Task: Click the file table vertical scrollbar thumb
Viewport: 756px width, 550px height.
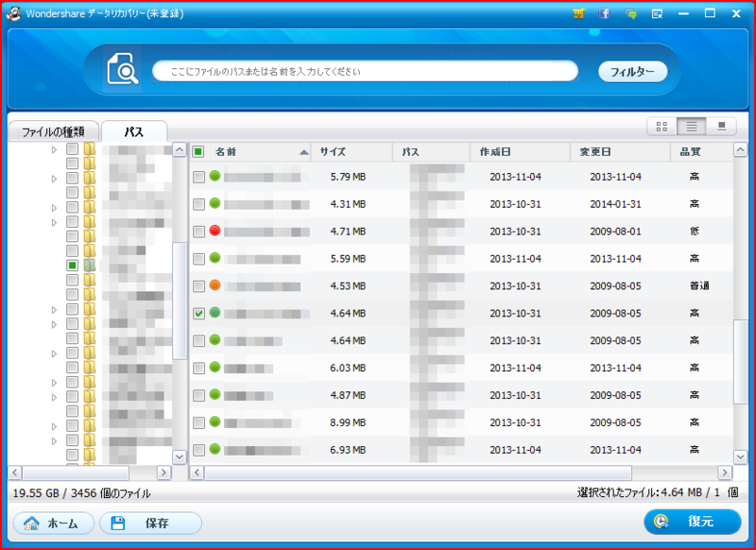Action: click(x=740, y=362)
